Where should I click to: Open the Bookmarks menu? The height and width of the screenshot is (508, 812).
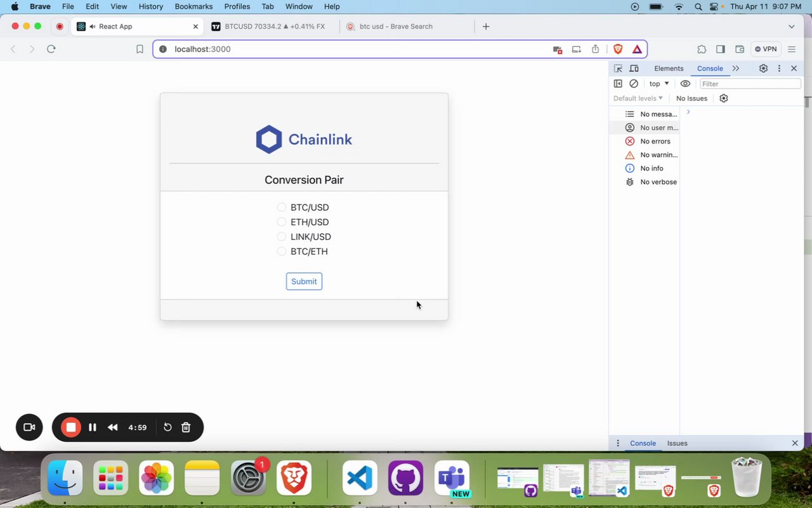pyautogui.click(x=193, y=6)
